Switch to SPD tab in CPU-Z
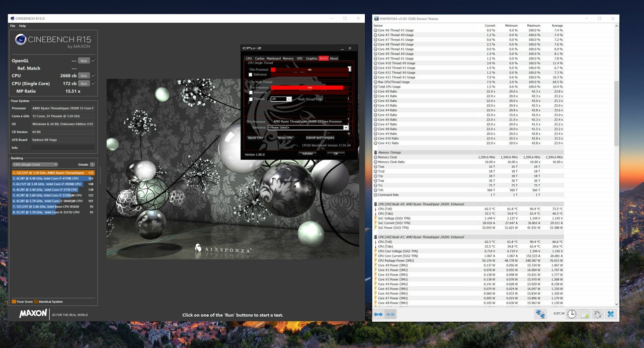Screen dimensions: 644x348 pyautogui.click(x=300, y=58)
